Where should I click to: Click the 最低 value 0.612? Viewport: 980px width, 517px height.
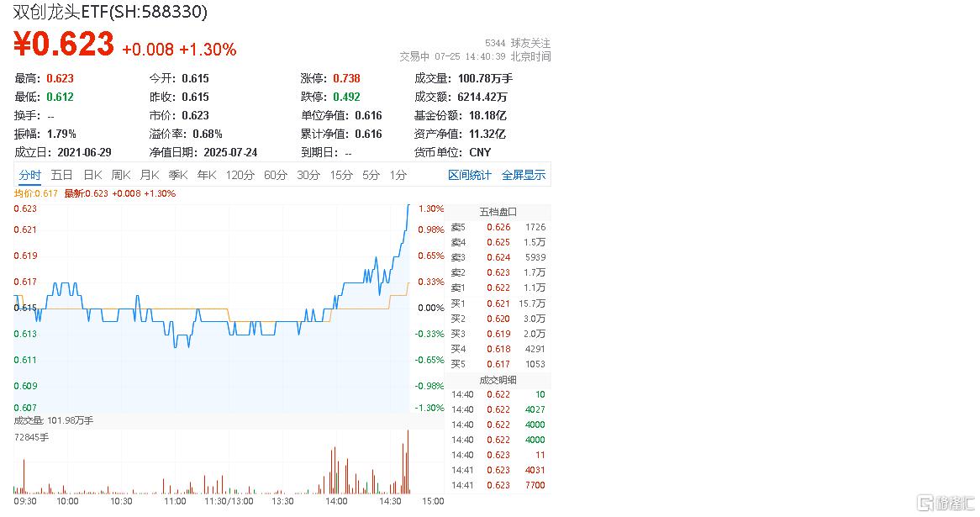(60, 97)
